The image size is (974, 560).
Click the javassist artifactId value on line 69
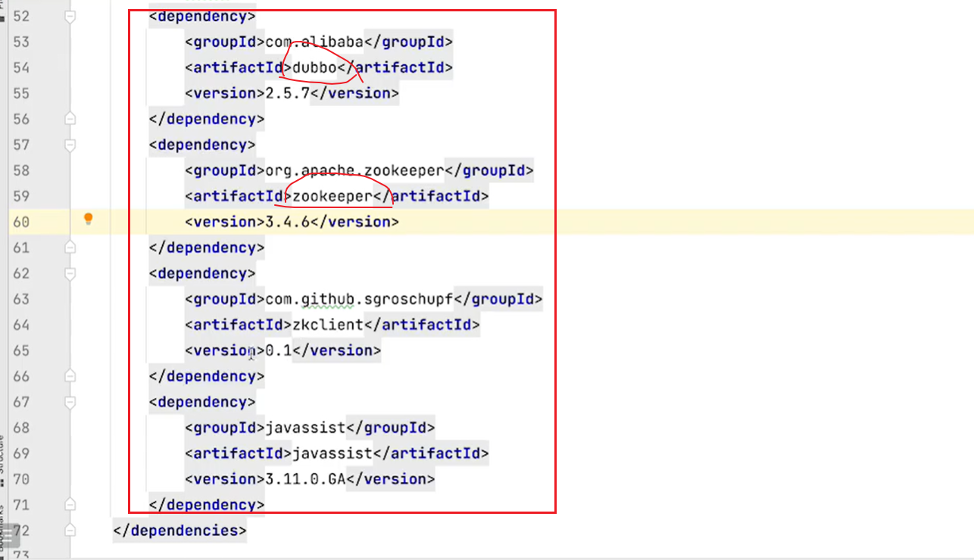pyautogui.click(x=332, y=453)
